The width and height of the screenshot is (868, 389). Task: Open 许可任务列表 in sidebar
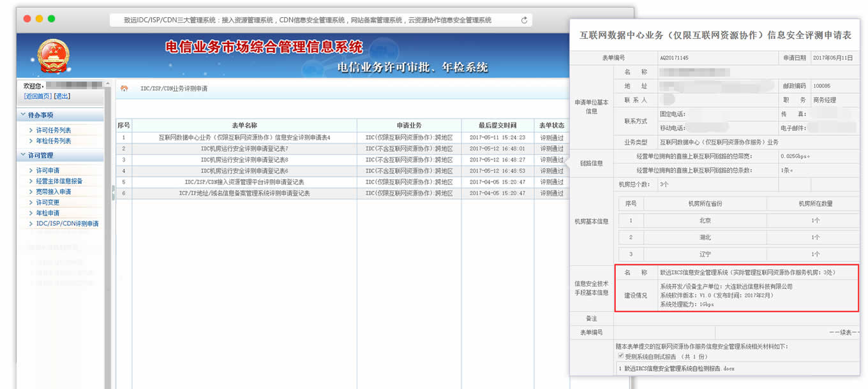(53, 131)
